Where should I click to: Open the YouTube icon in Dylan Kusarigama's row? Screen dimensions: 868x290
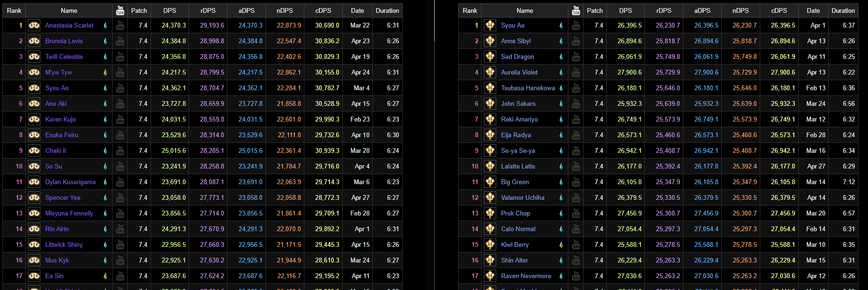coord(120,182)
